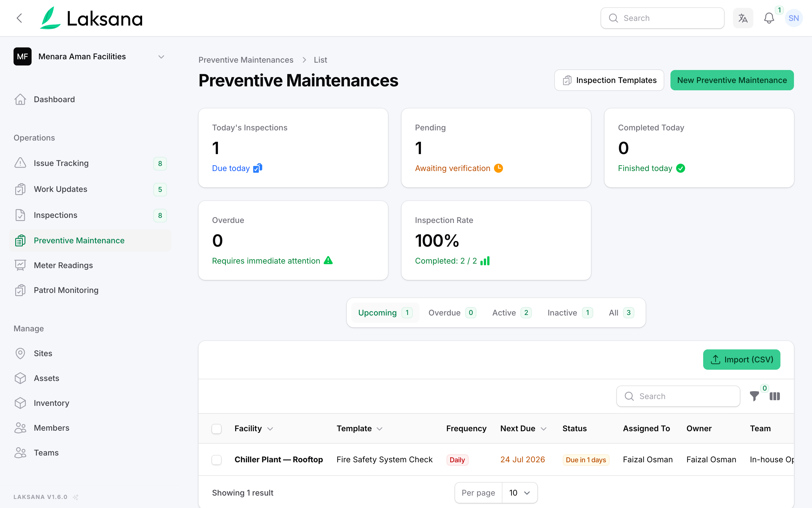Click the Frequency column header
This screenshot has height=508, width=812.
466,429
